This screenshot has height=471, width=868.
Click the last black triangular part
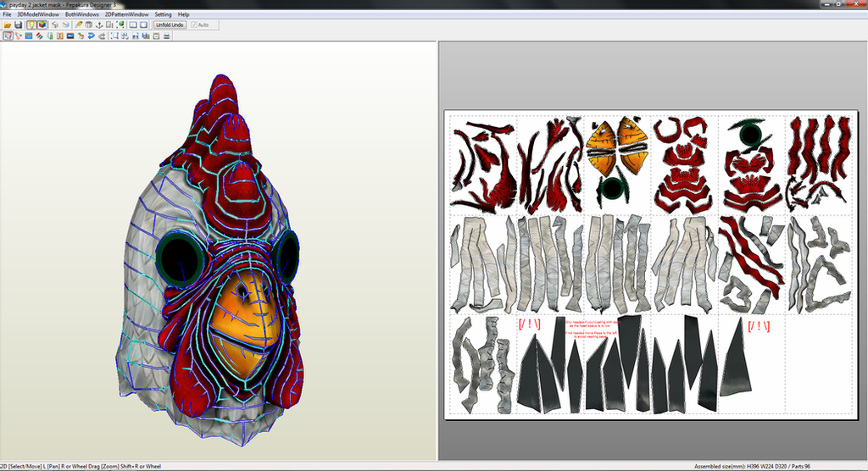tap(736, 358)
